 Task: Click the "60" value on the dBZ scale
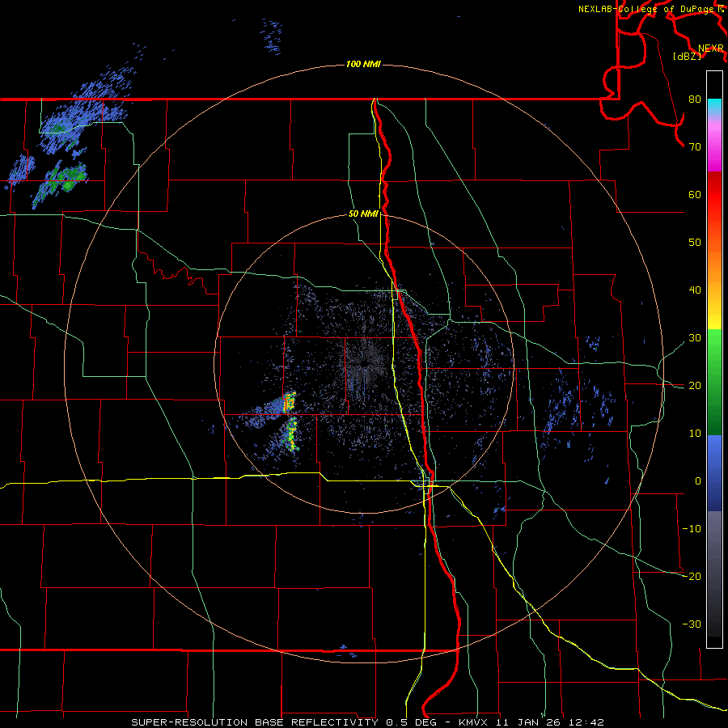(x=695, y=194)
